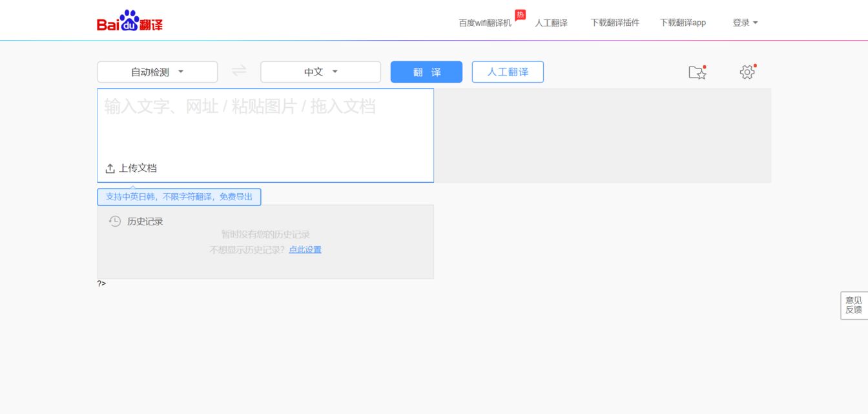Click the red 热 badge icon
The width and height of the screenshot is (868, 414).
[520, 15]
